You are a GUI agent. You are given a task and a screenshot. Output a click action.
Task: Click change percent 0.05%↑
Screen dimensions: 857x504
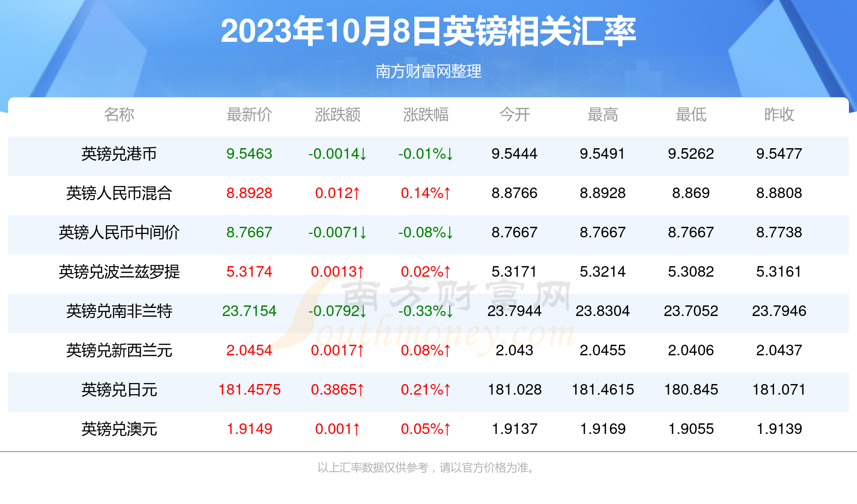[426, 429]
